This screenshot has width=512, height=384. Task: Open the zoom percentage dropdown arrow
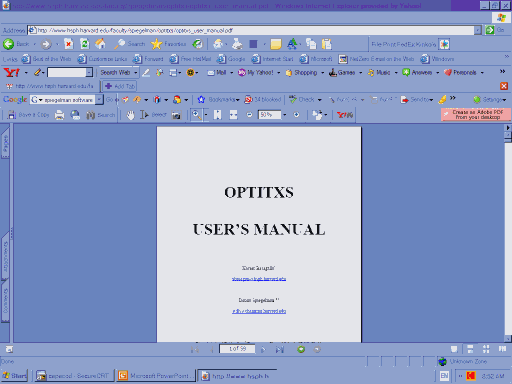[x=284, y=115]
